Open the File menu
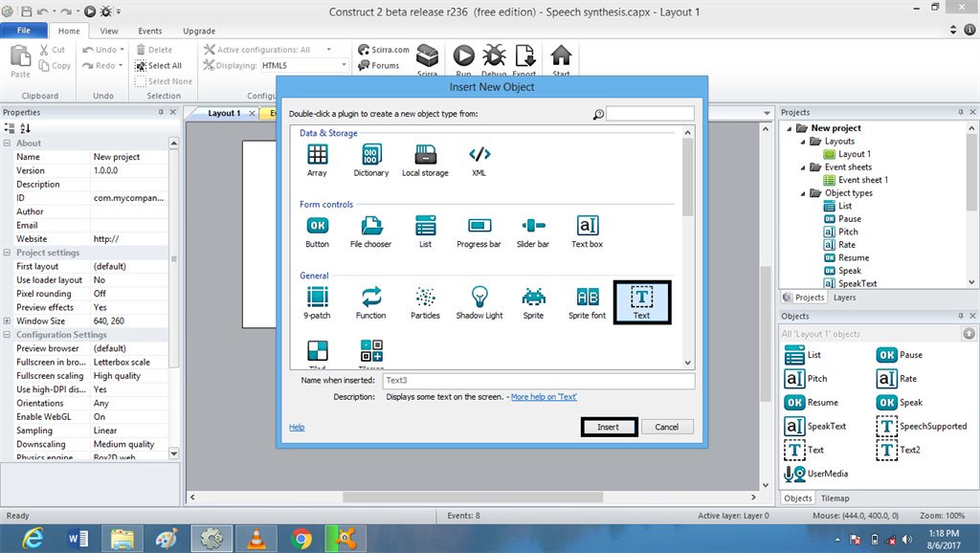The image size is (980, 553). [24, 30]
